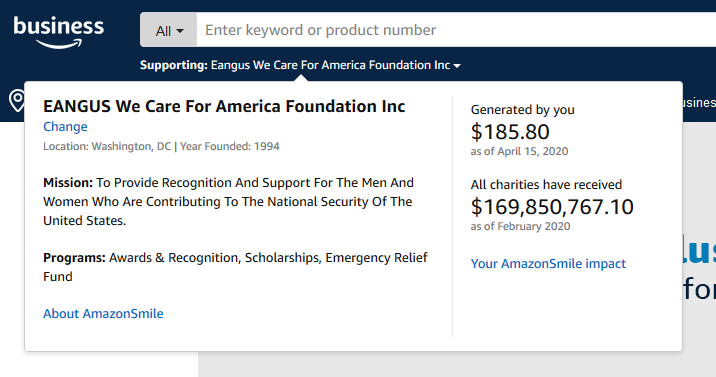716x377 pixels.
Task: Click the keyword or product number search field
Action: pyautogui.click(x=456, y=30)
